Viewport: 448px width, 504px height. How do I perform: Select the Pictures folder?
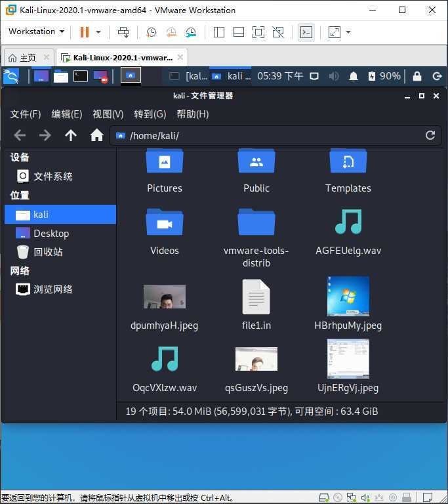165,171
